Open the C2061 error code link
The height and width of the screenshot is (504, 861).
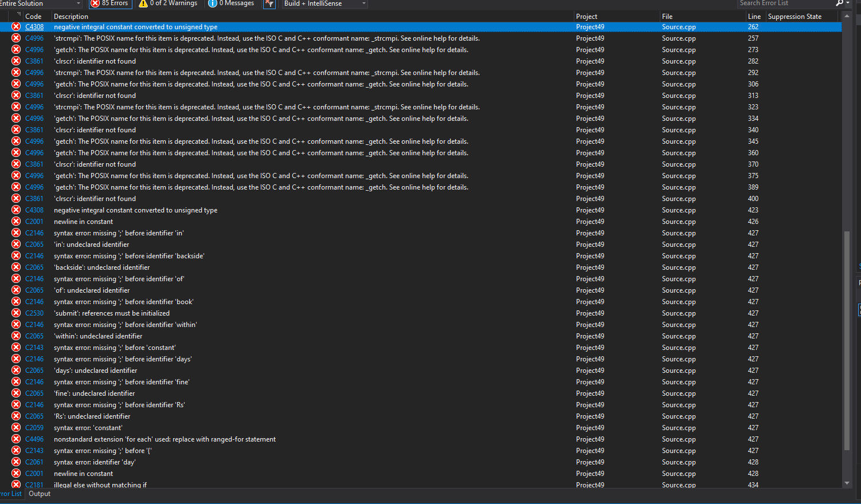tap(34, 462)
